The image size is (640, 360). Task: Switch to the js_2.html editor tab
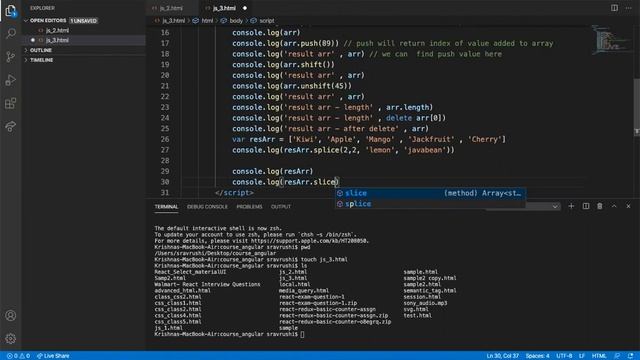pos(171,8)
